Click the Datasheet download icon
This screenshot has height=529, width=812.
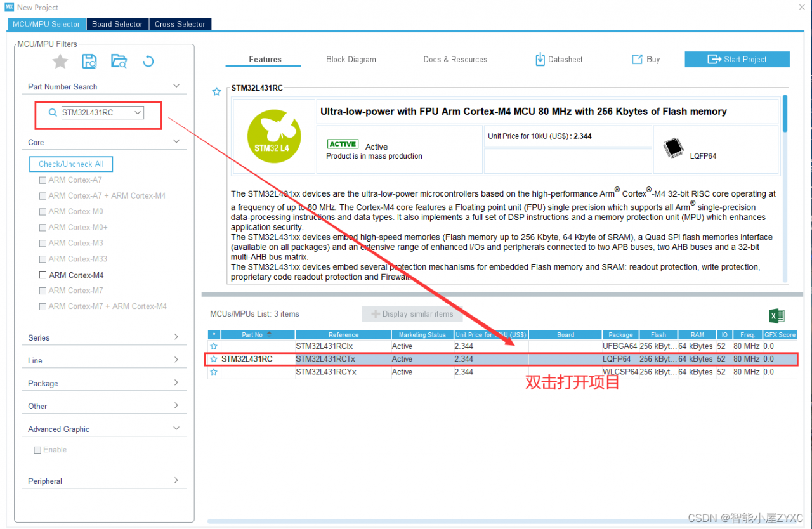tap(540, 59)
